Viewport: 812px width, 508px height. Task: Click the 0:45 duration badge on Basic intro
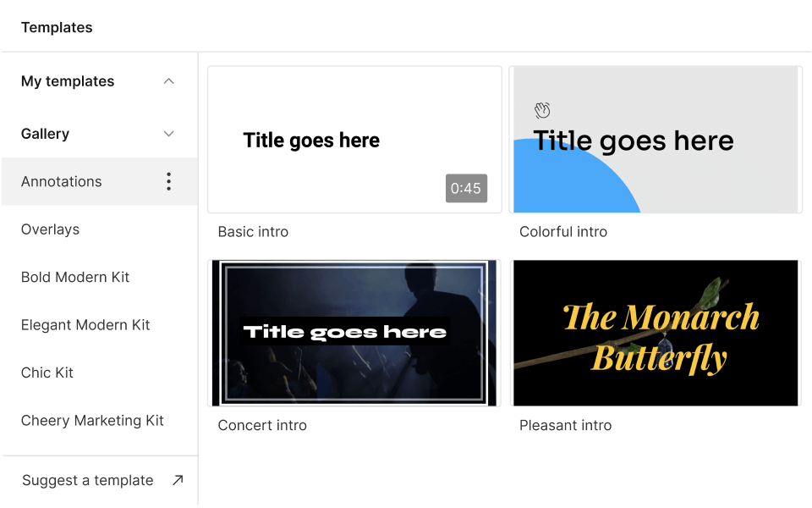coord(466,189)
